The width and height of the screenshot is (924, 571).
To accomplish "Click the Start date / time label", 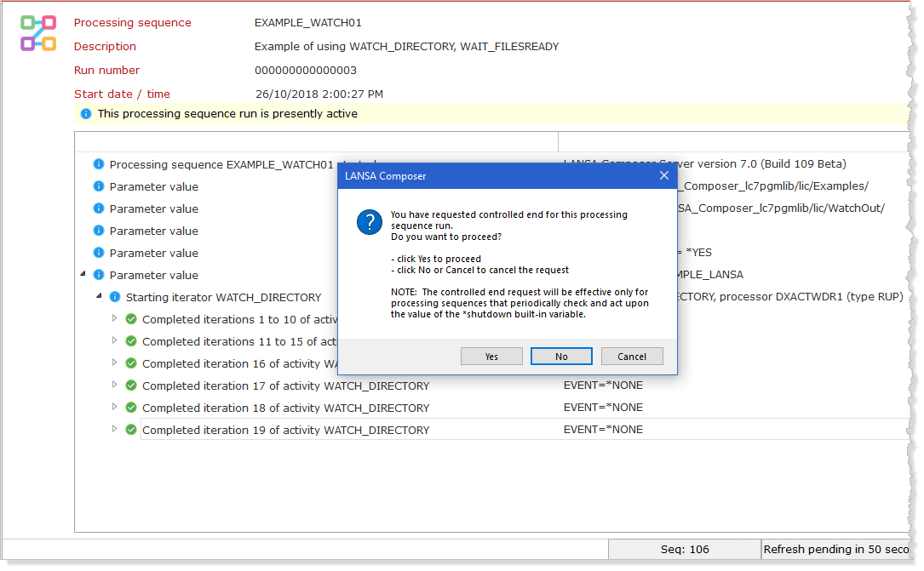I will coord(122,94).
